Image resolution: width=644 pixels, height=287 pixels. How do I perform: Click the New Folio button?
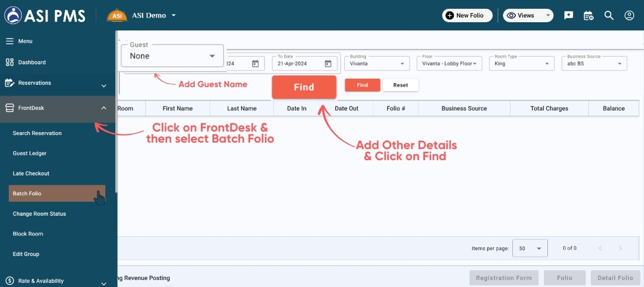tap(466, 16)
